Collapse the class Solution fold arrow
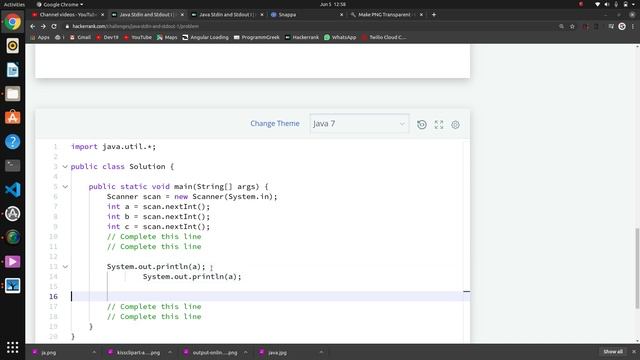Image resolution: width=640 pixels, height=360 pixels. point(65,167)
